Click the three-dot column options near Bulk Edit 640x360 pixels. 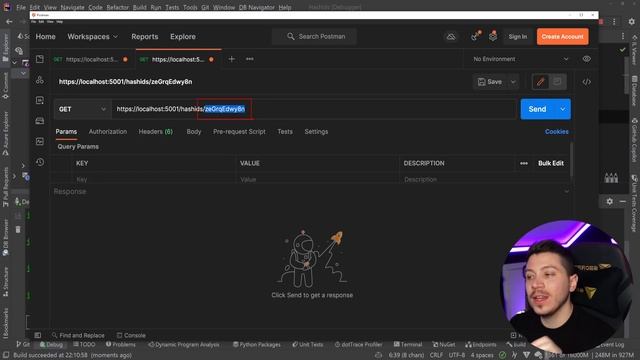point(524,163)
